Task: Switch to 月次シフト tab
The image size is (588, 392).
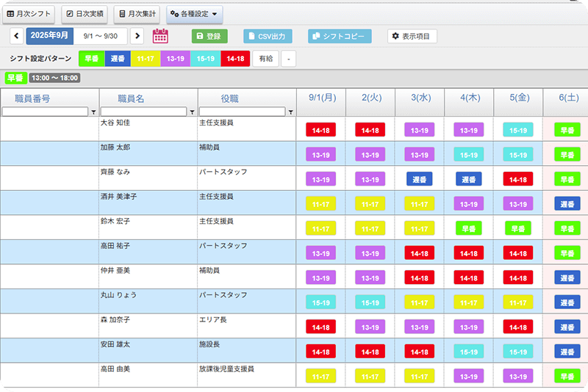Action: [x=29, y=14]
